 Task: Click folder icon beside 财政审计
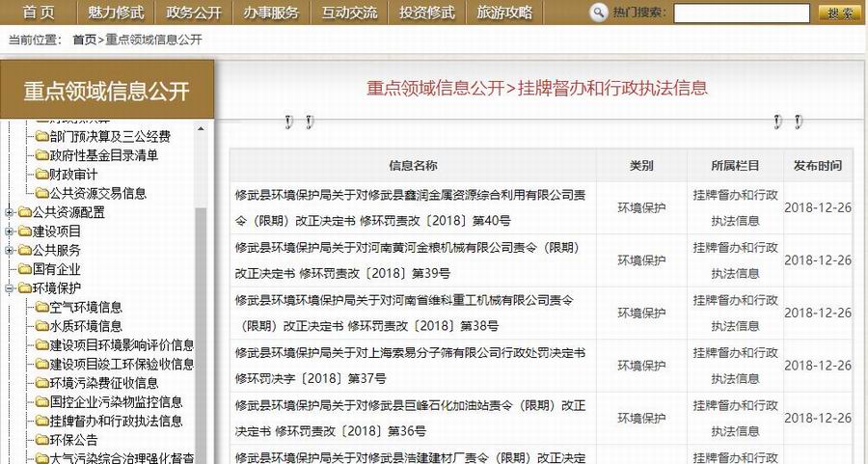coord(42,175)
